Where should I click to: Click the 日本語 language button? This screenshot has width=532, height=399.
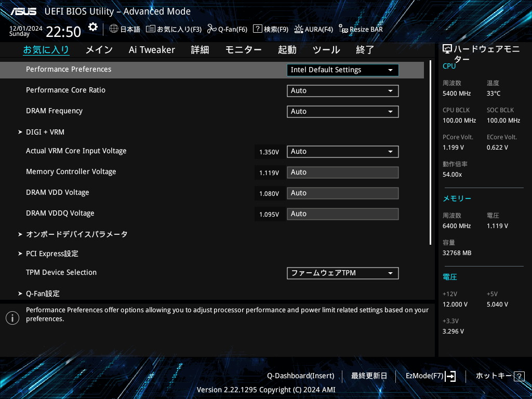tap(130, 29)
